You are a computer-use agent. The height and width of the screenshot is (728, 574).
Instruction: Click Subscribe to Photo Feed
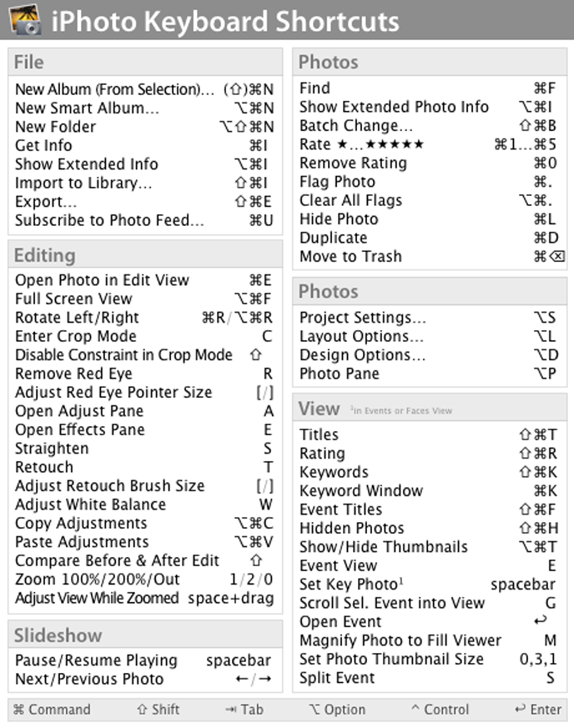pyautogui.click(x=109, y=220)
